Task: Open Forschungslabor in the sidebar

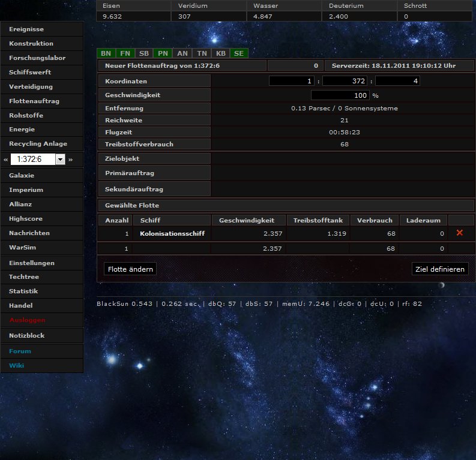Action: click(x=42, y=58)
